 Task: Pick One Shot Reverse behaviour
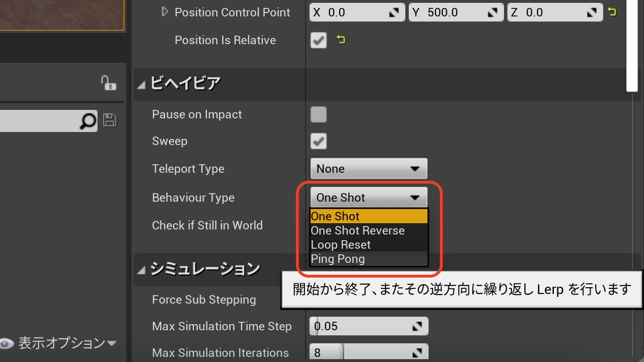[x=358, y=231]
